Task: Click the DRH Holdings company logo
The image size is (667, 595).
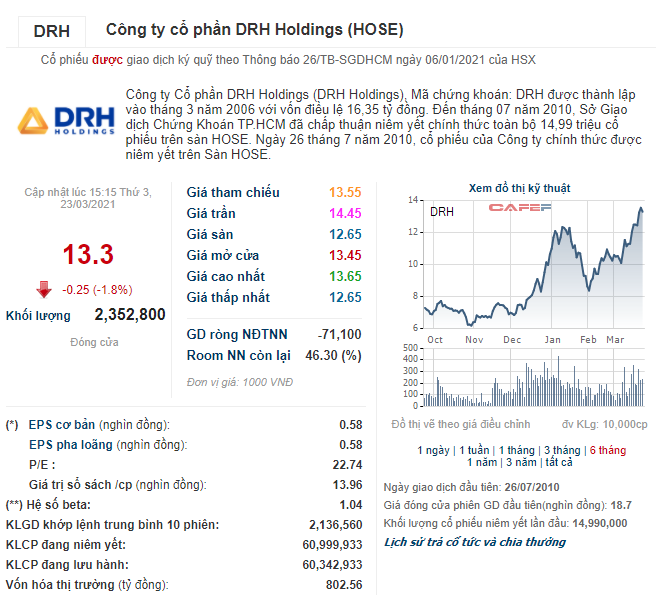Action: click(61, 121)
